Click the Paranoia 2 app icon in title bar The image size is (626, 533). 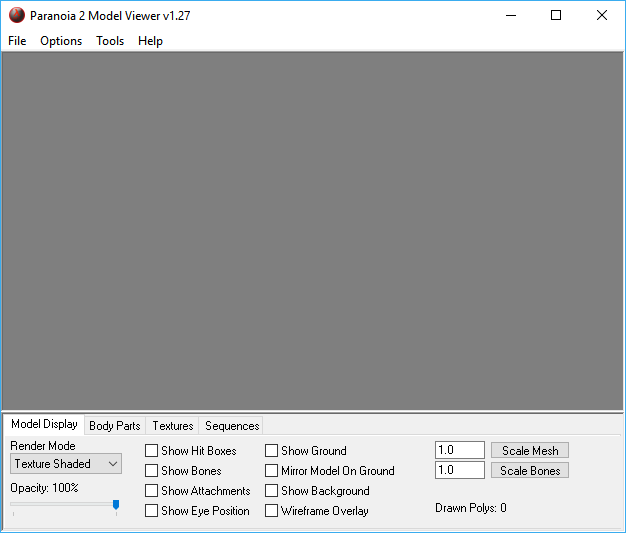pyautogui.click(x=17, y=16)
